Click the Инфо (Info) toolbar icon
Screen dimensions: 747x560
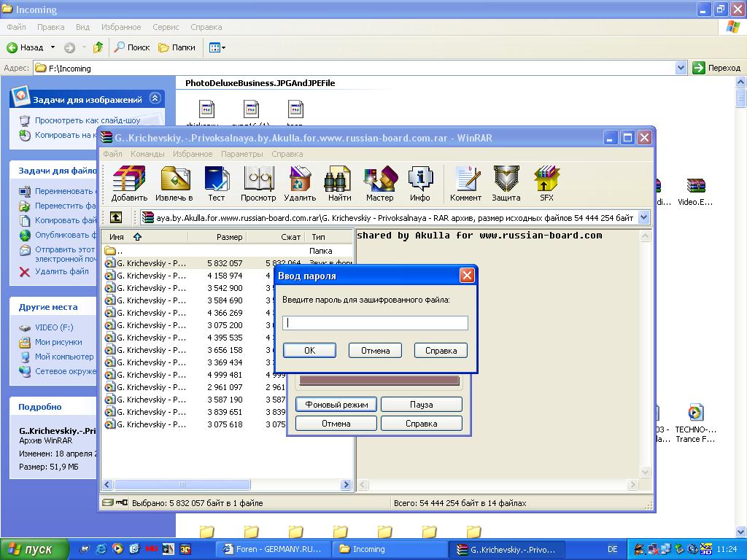[419, 183]
